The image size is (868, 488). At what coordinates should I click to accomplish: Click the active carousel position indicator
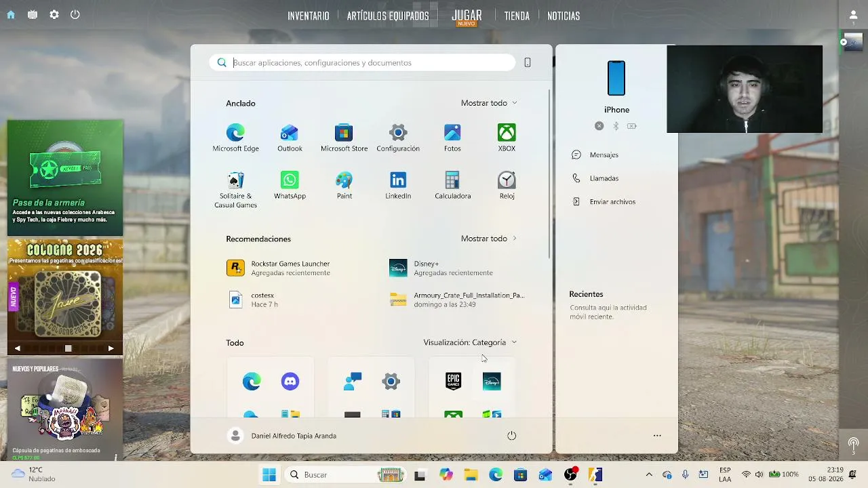(68, 348)
